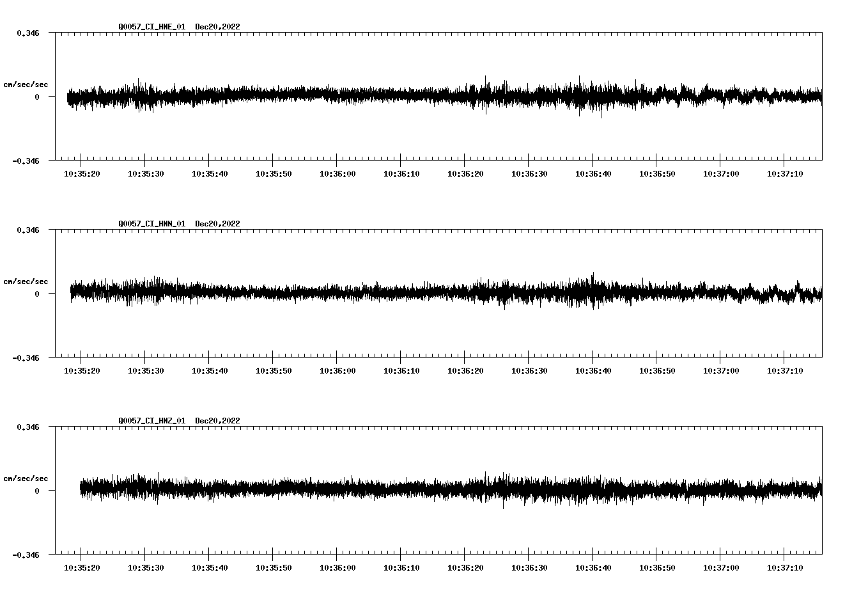Click the 10:35:20 time label on HNN axis
The width and height of the screenshot is (868, 591).
pyautogui.click(x=82, y=371)
